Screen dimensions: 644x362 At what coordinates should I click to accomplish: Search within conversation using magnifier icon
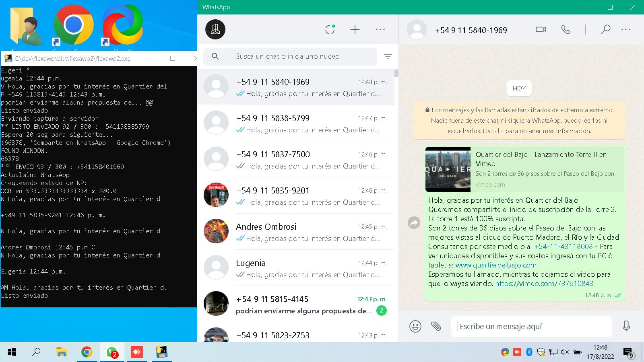point(606,29)
